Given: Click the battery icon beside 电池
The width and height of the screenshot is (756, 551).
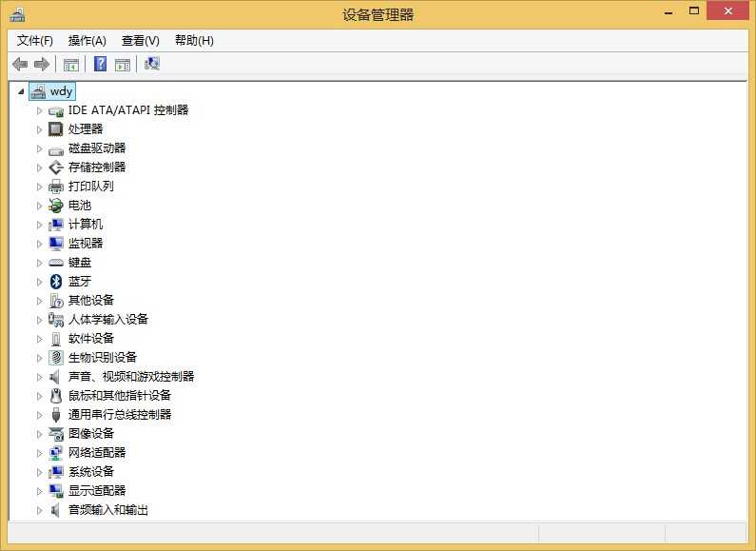Looking at the screenshot, I should [x=56, y=206].
